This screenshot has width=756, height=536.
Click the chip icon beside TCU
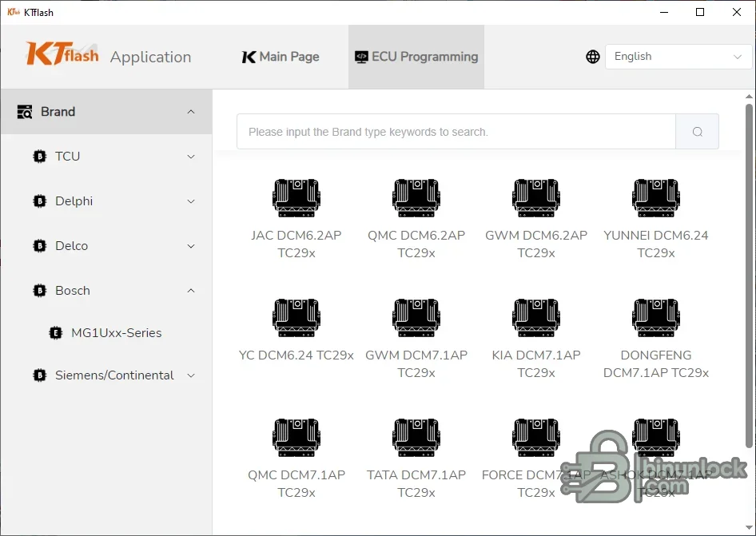[x=39, y=157]
